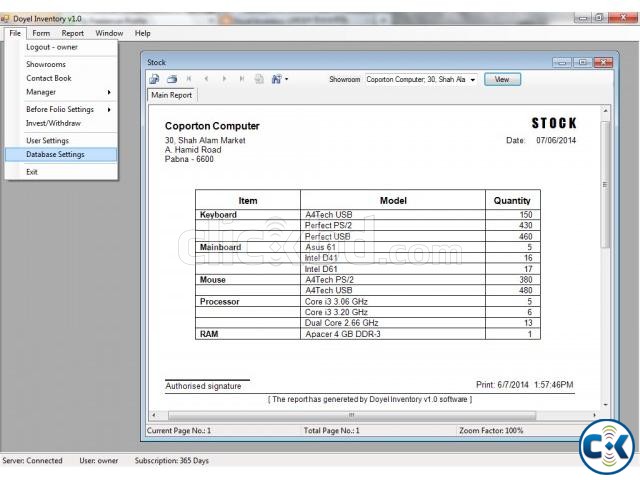Screen dimensions: 640x480
Task: Click the 'Item' column header
Action: tap(248, 200)
